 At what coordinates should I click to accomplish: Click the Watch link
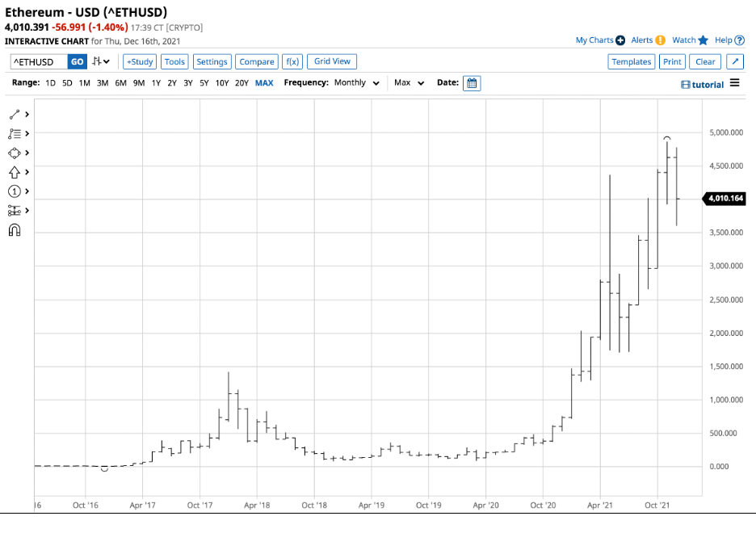(x=684, y=40)
